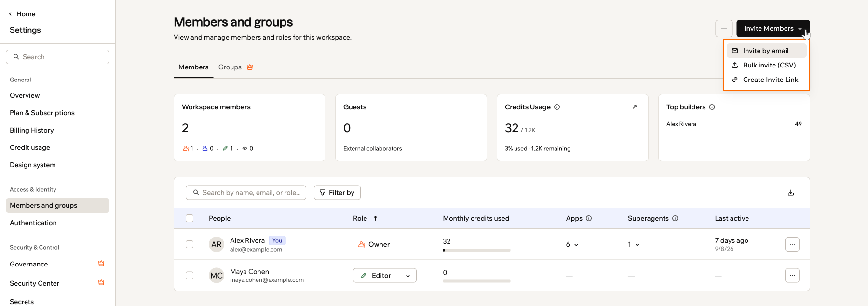Go back to Home

(x=22, y=14)
